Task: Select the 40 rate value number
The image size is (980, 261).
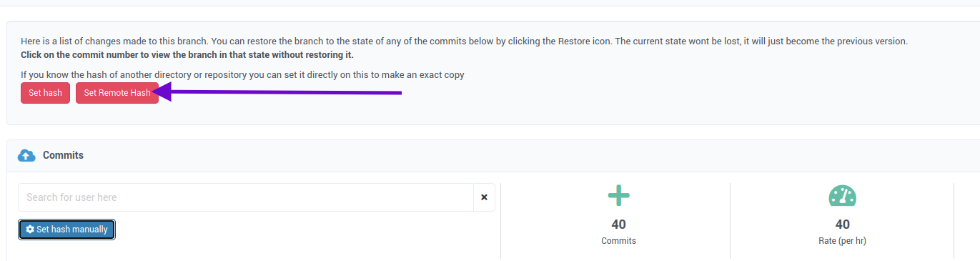Action: click(842, 225)
